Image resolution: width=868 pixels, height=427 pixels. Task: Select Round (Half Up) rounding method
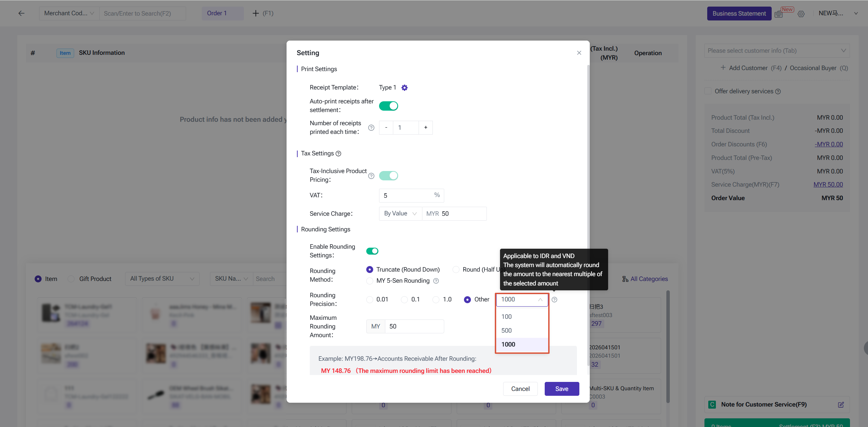[456, 270]
